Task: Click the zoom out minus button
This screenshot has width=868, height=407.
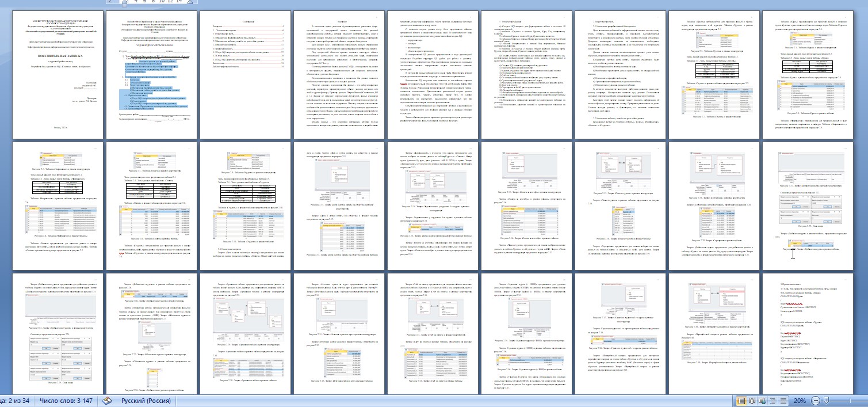Action: (816, 401)
